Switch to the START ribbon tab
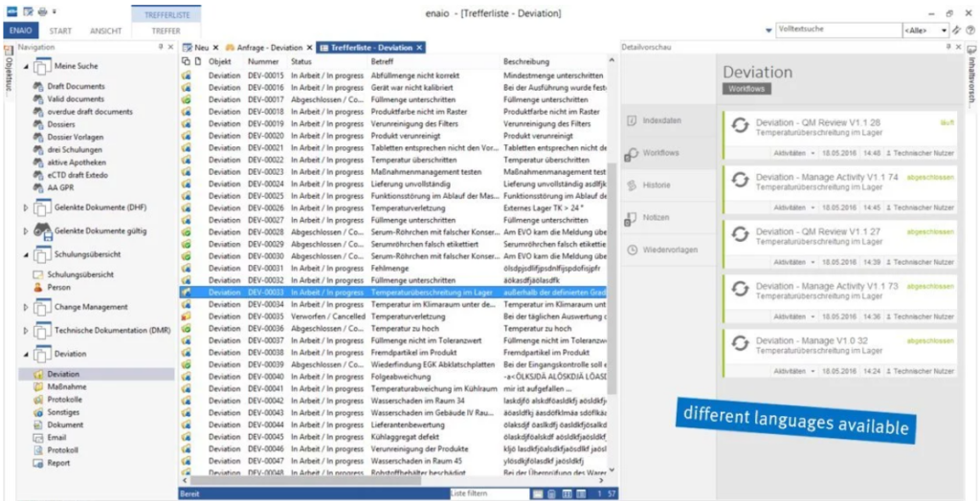980x501 pixels. click(59, 31)
